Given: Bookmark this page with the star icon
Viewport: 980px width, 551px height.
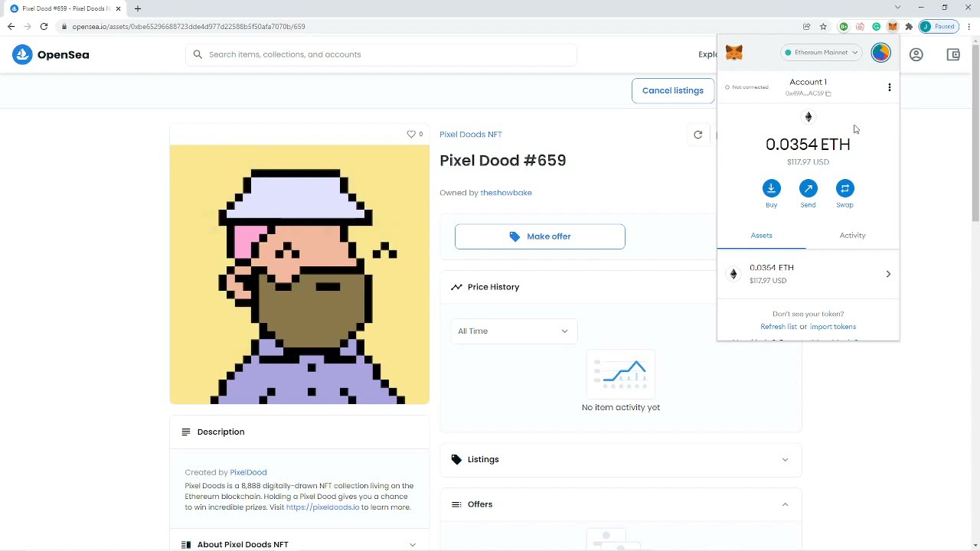Looking at the screenshot, I should tap(823, 26).
